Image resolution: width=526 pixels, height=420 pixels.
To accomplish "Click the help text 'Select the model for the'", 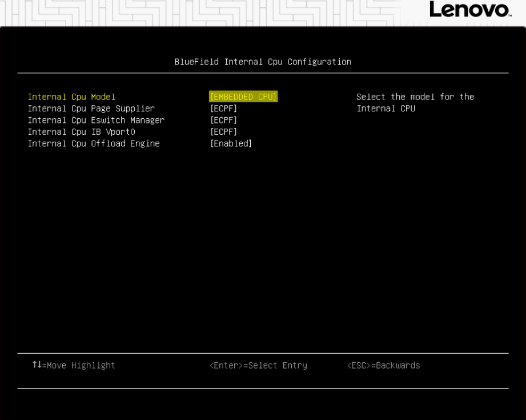I will tap(415, 97).
